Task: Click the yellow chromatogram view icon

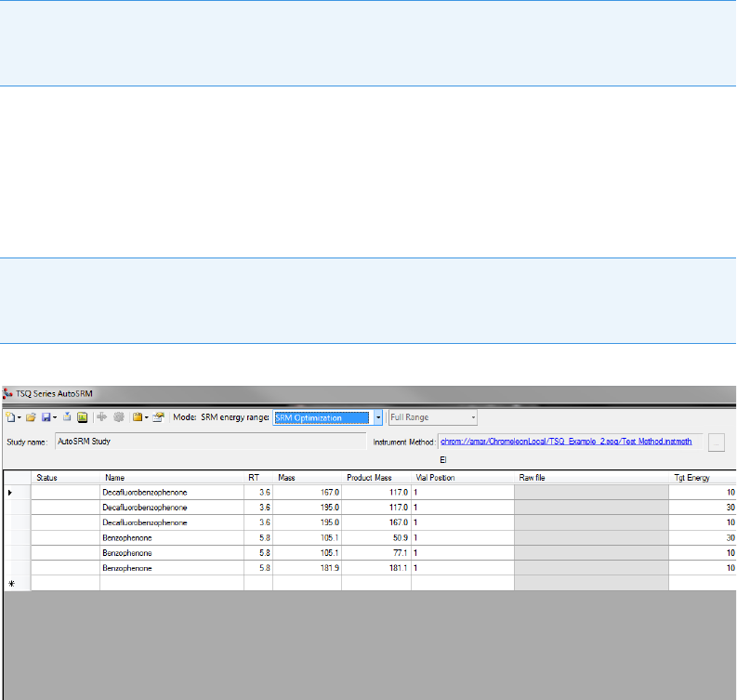Action: pos(83,417)
